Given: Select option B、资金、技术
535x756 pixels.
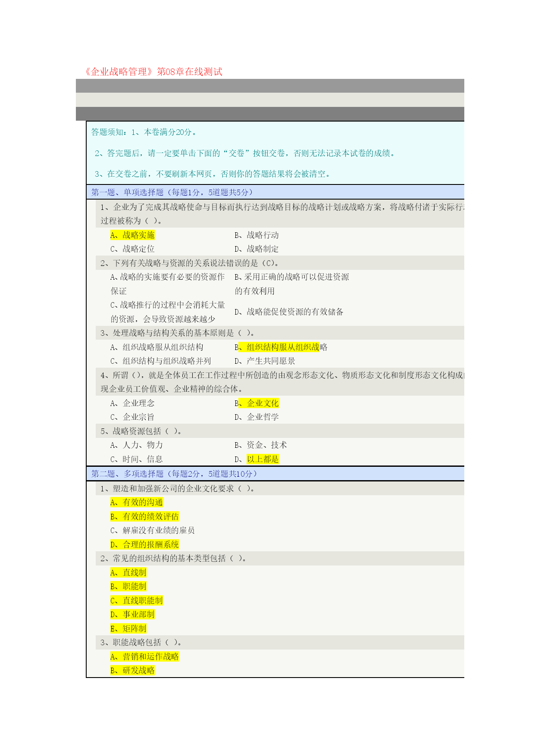Looking at the screenshot, I should point(260,445).
